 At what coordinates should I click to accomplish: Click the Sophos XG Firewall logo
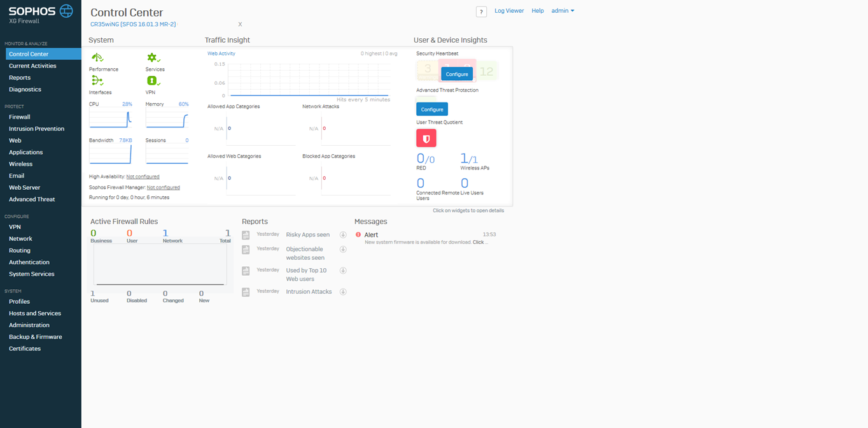coord(41,13)
